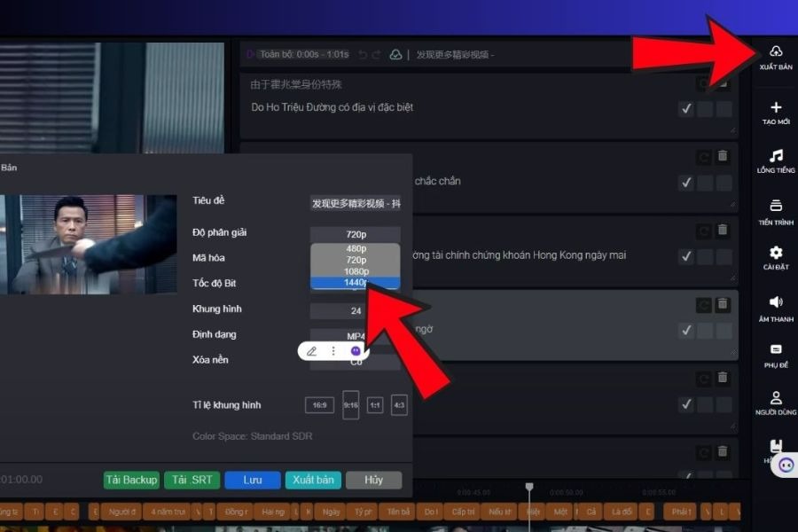Open Cài Đặt gear settings icon

tap(776, 254)
